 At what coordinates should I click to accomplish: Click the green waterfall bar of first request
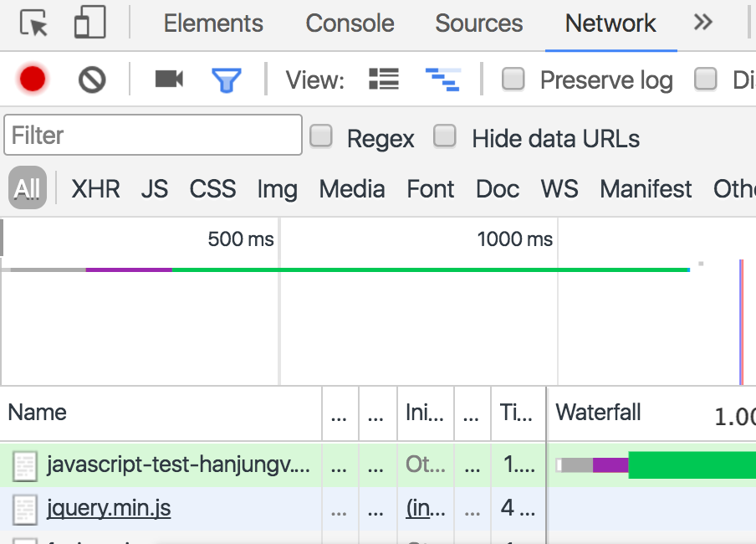pyautogui.click(x=692, y=464)
